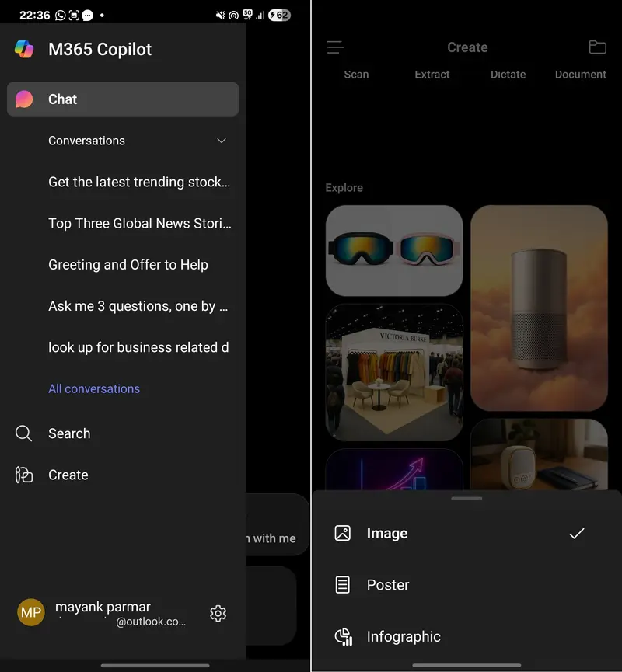Screen dimensions: 622x672
Task: Select the Poster creation option
Action: click(387, 585)
